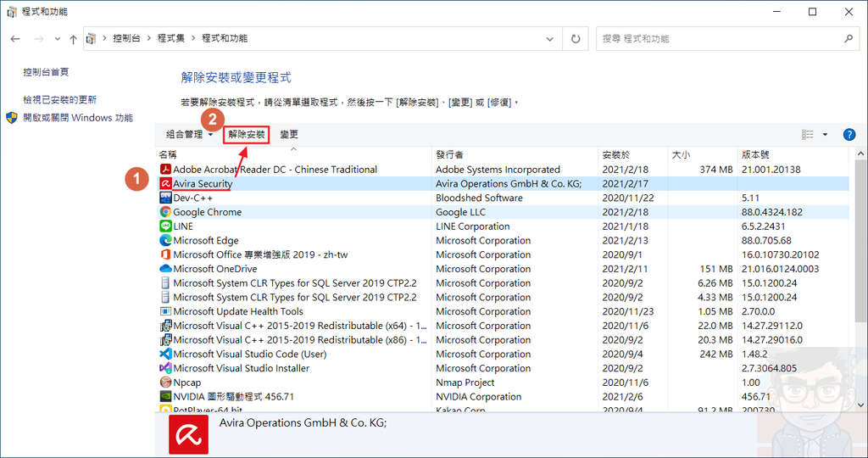Screen dimensions: 868x458
Task: Click the NVIDIA graphics driver icon
Action: click(x=165, y=397)
